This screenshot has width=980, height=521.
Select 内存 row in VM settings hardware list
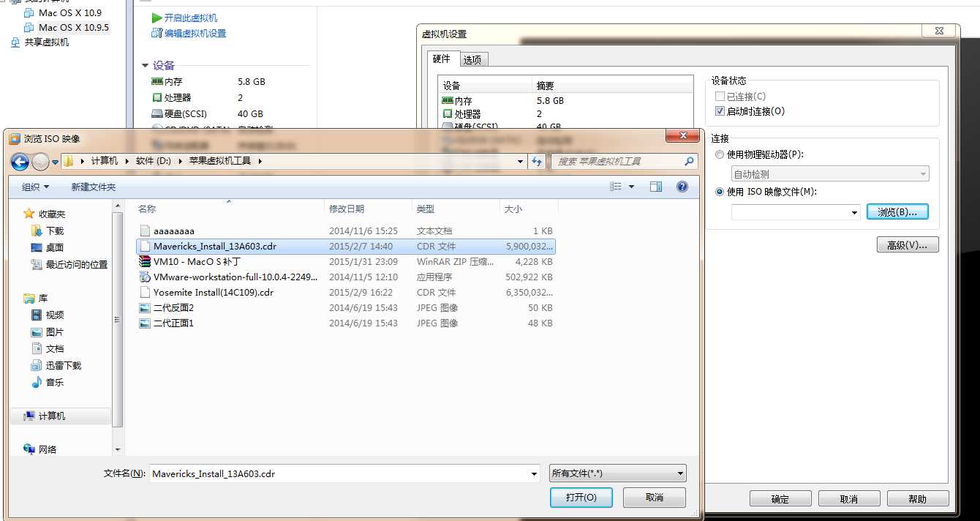click(565, 100)
